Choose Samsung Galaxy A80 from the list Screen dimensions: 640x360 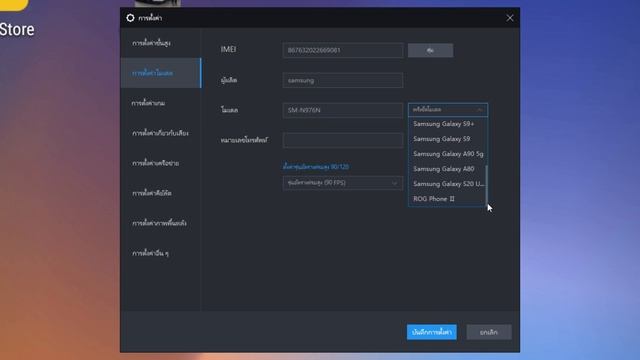pos(447,169)
